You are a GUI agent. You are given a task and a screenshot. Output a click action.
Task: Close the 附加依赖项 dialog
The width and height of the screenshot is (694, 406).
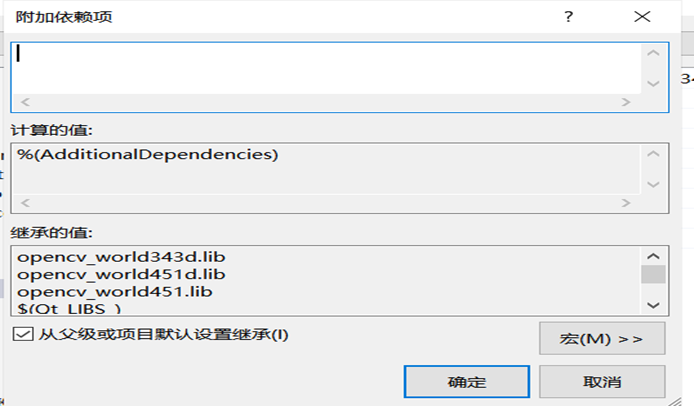coord(642,17)
